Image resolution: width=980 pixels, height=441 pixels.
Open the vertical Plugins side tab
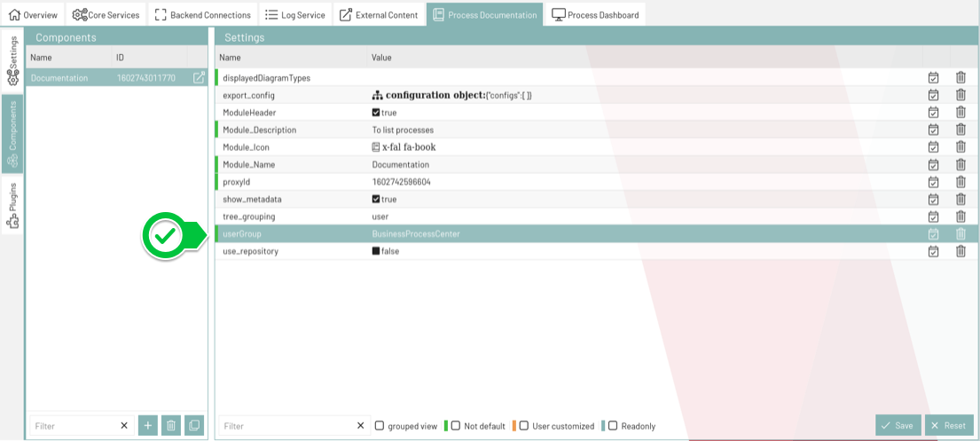12,205
